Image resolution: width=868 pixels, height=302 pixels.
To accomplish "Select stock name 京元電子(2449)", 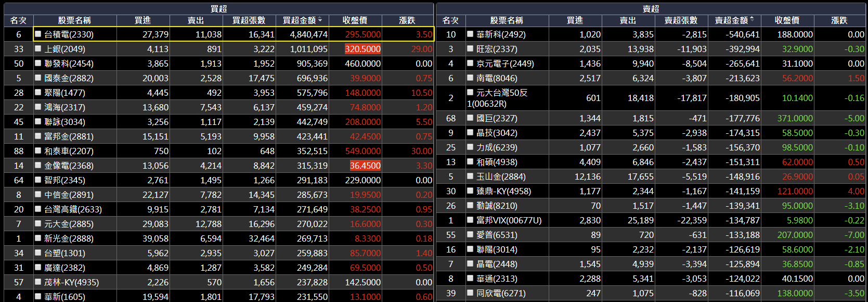I will [505, 64].
